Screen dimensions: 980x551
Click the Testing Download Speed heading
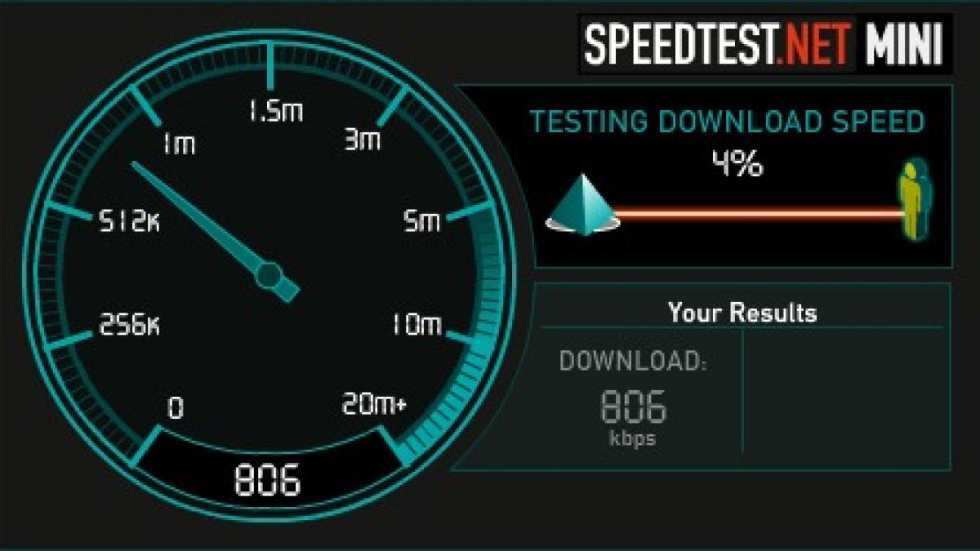pos(728,122)
